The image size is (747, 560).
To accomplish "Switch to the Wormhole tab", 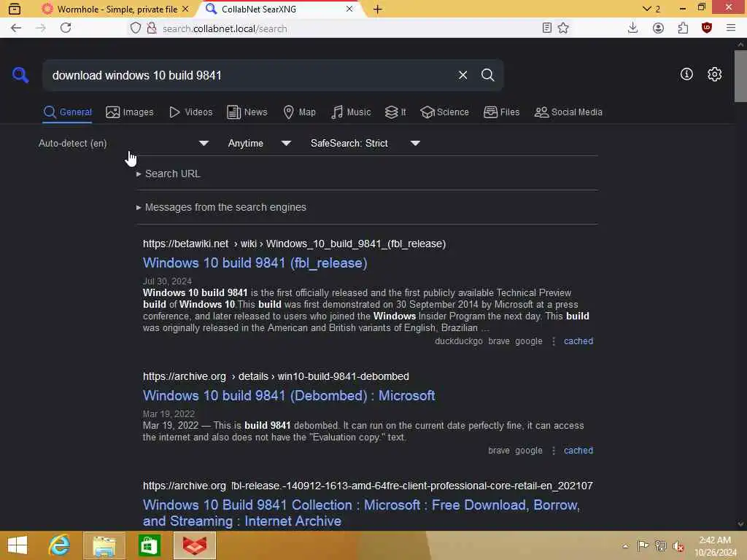I will pyautogui.click(x=115, y=9).
